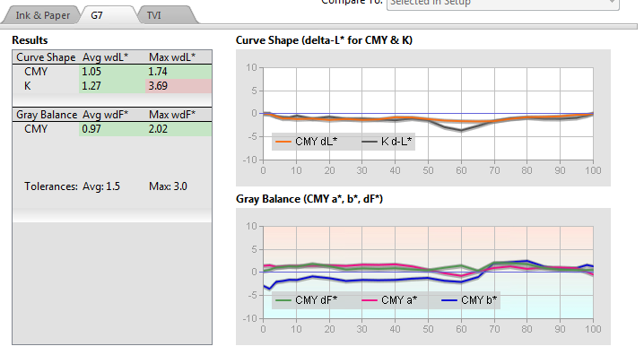
Task: Select the G7 tab
Action: pyautogui.click(x=97, y=15)
